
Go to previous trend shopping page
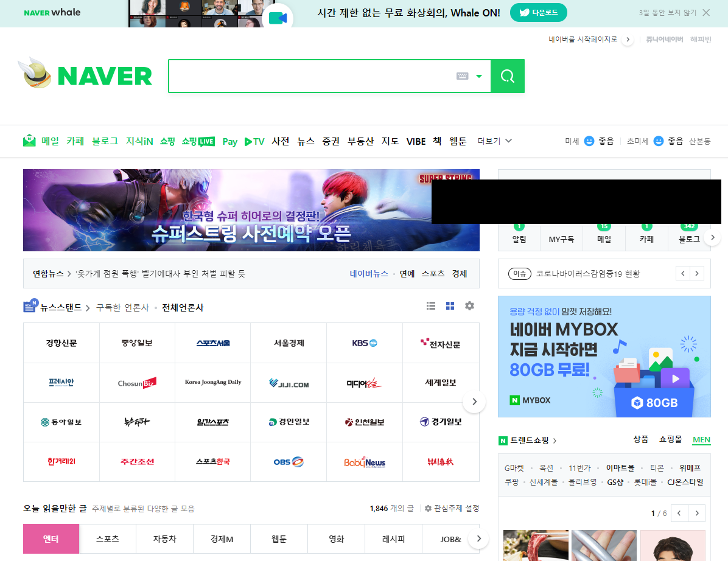(x=679, y=513)
